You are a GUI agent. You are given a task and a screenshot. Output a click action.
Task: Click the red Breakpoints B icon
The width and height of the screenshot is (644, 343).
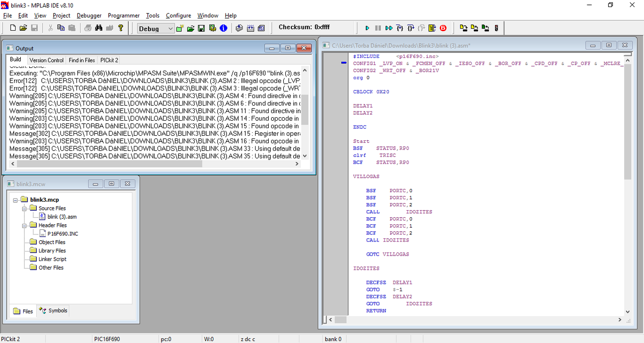(443, 28)
